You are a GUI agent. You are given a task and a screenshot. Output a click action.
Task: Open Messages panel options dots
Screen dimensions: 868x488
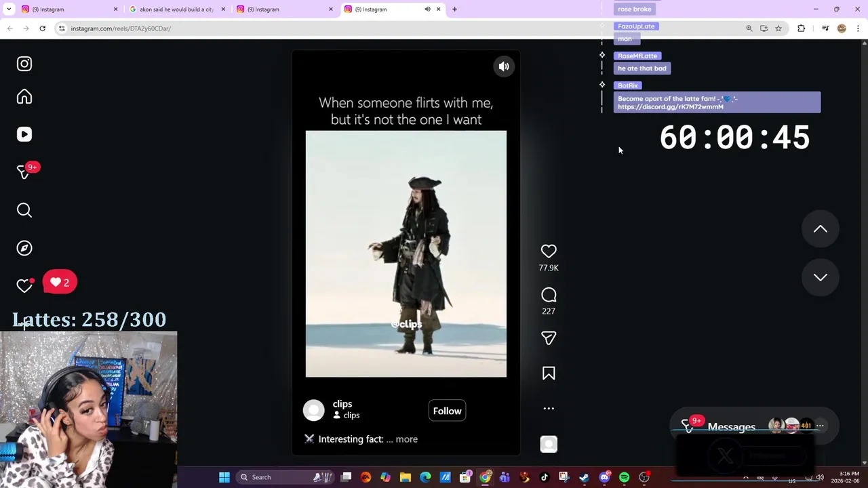(x=820, y=426)
